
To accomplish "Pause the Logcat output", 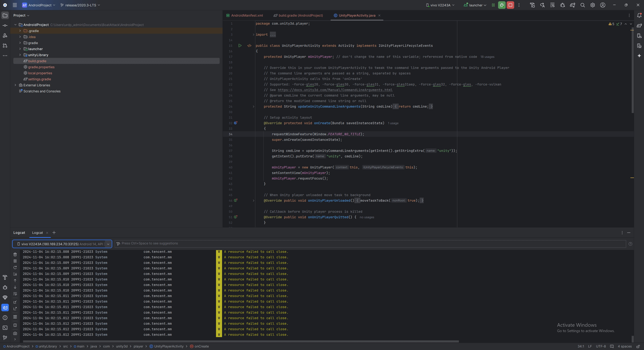I will click(x=15, y=261).
